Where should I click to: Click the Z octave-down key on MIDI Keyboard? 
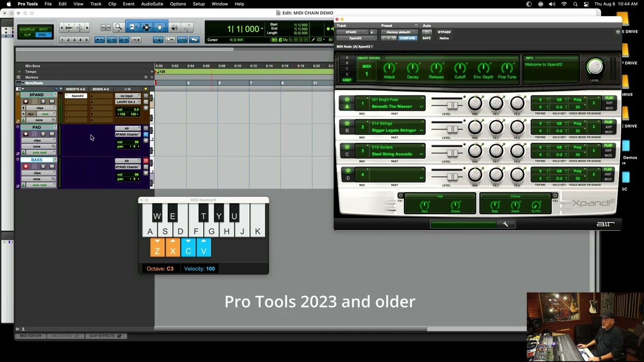[157, 248]
